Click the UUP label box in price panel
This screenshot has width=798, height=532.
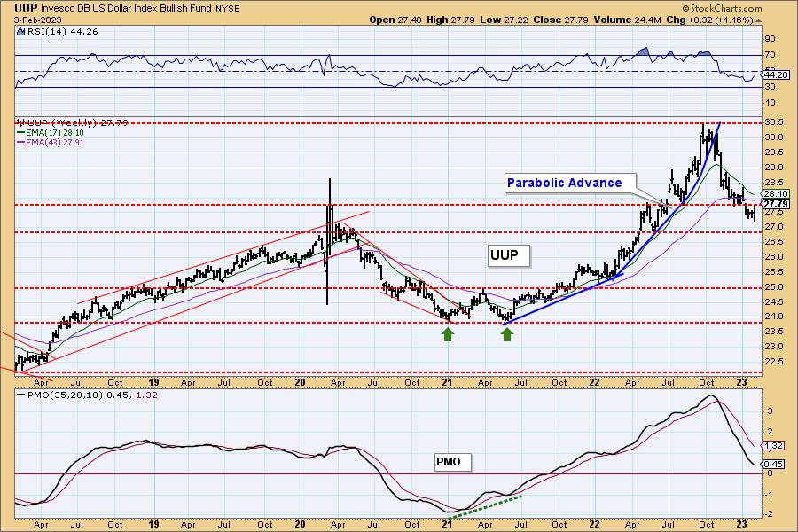[508, 255]
